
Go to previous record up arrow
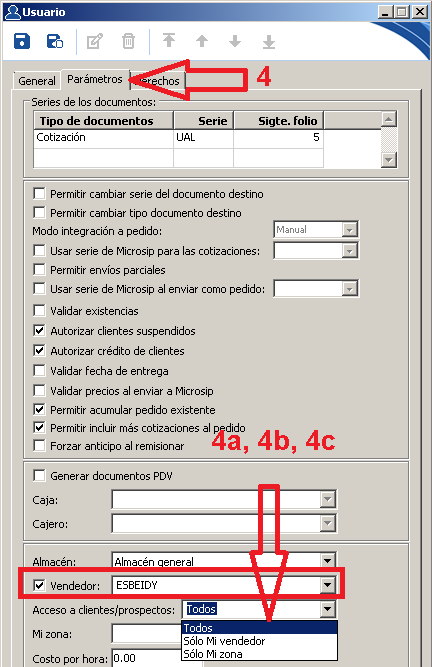[x=202, y=41]
